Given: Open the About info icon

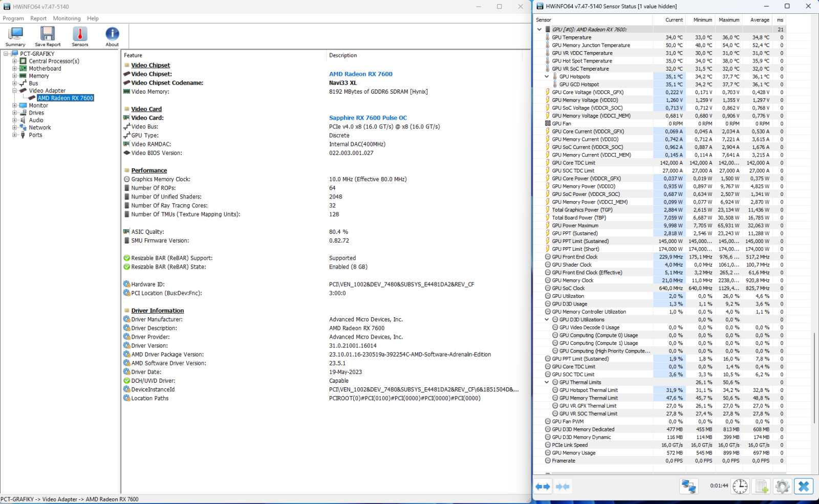Looking at the screenshot, I should (x=112, y=37).
